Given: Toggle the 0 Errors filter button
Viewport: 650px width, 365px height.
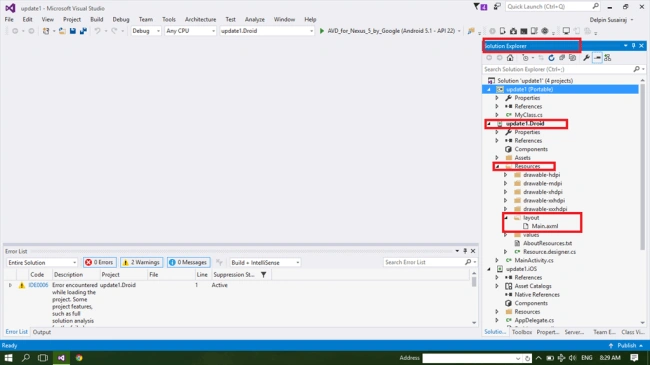Looking at the screenshot, I should click(99, 262).
